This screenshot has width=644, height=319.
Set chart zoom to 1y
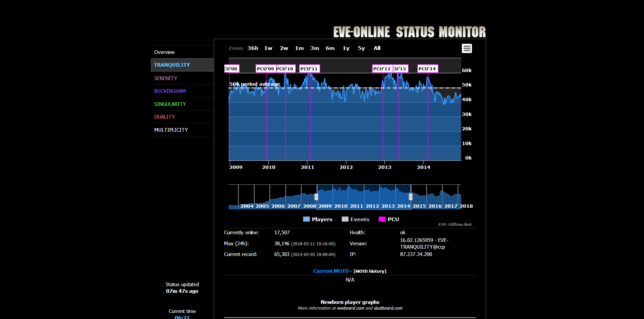pyautogui.click(x=346, y=48)
